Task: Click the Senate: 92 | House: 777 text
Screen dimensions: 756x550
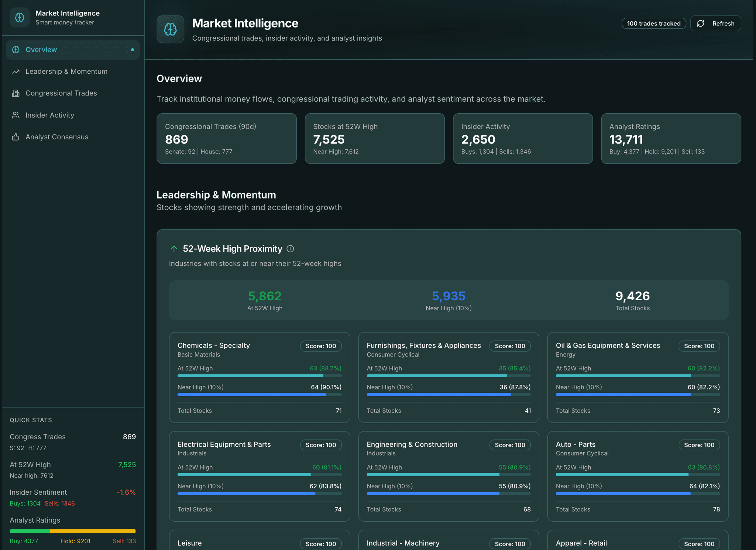Action: [x=199, y=152]
